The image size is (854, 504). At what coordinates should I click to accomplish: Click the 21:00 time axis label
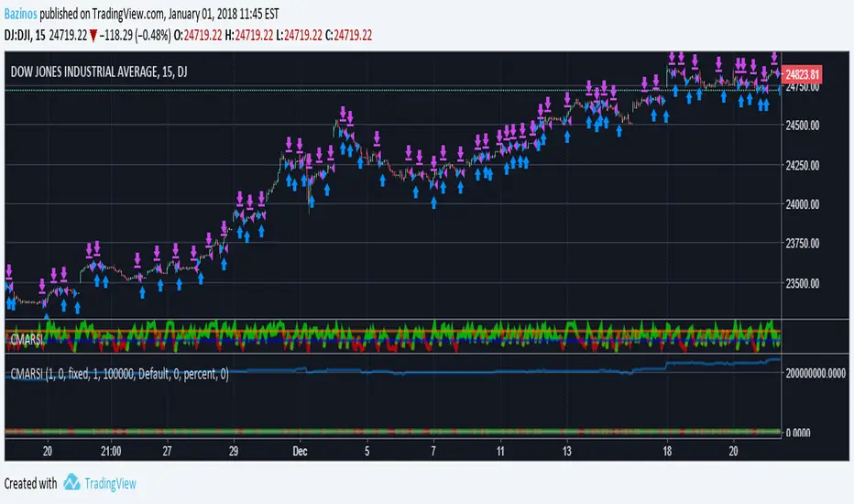point(111,451)
